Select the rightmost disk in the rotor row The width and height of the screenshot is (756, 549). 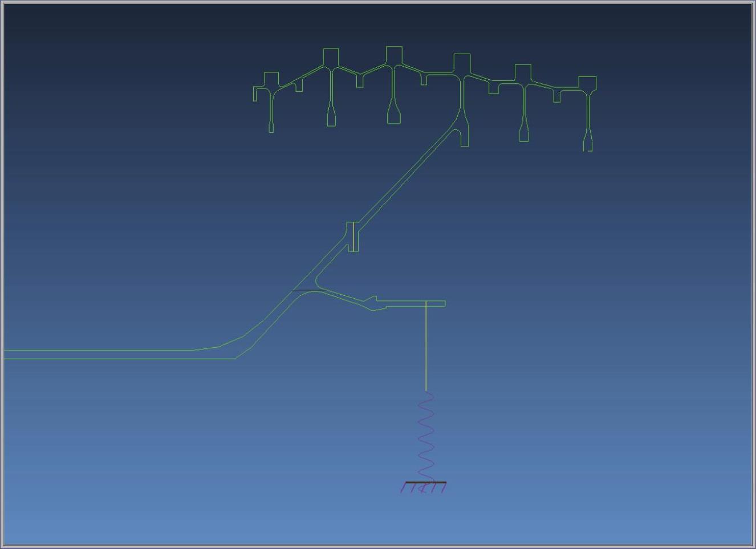pyautogui.click(x=588, y=114)
